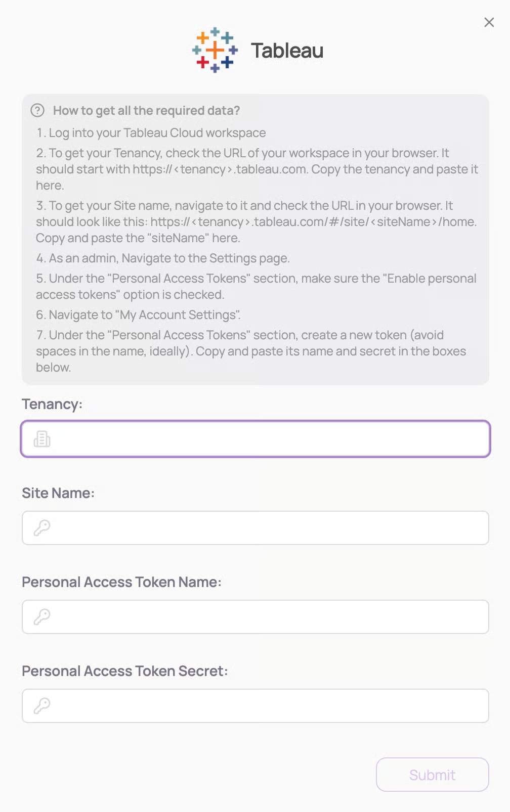Focus the Site Name input field

pos(268,528)
